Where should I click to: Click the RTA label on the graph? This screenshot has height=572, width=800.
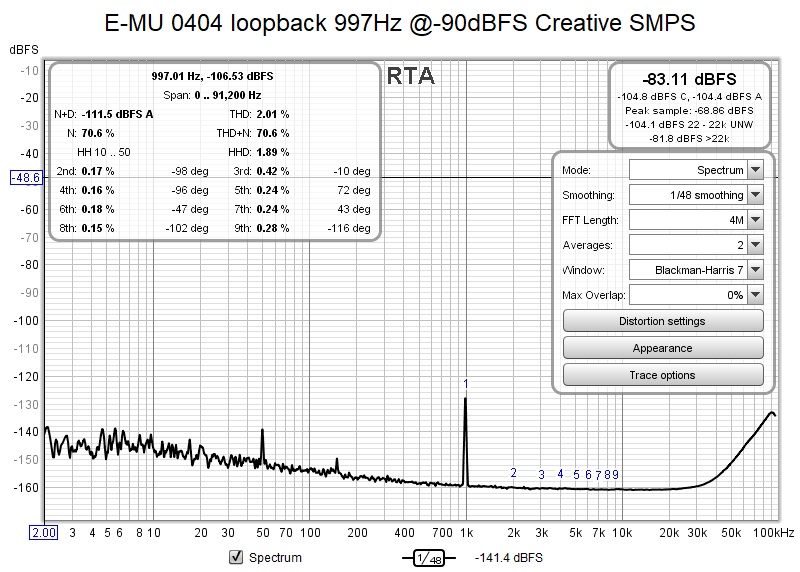coord(411,76)
